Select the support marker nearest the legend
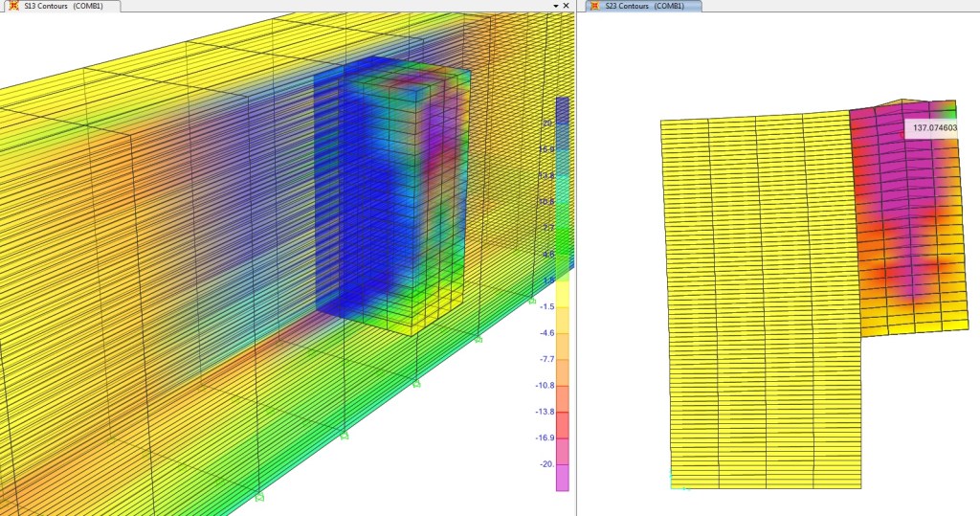Viewport: 980px width, 516px height. click(533, 301)
